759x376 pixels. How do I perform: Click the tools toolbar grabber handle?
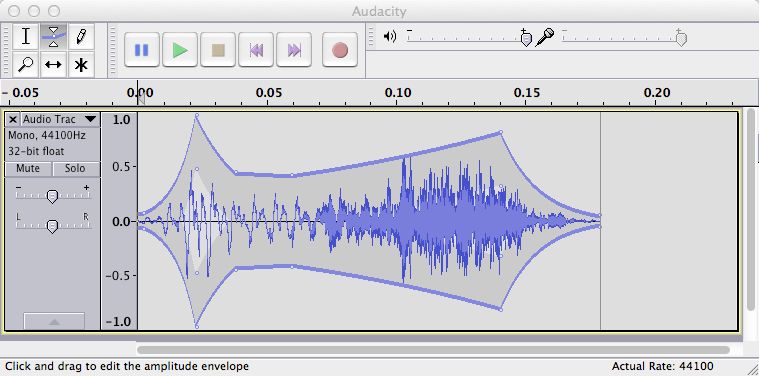click(x=6, y=50)
